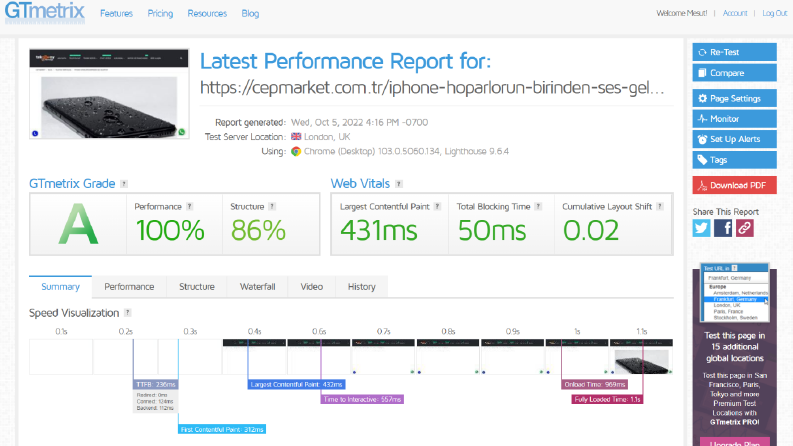This screenshot has width=793, height=446.
Task: Click the Log Out link
Action: [775, 13]
